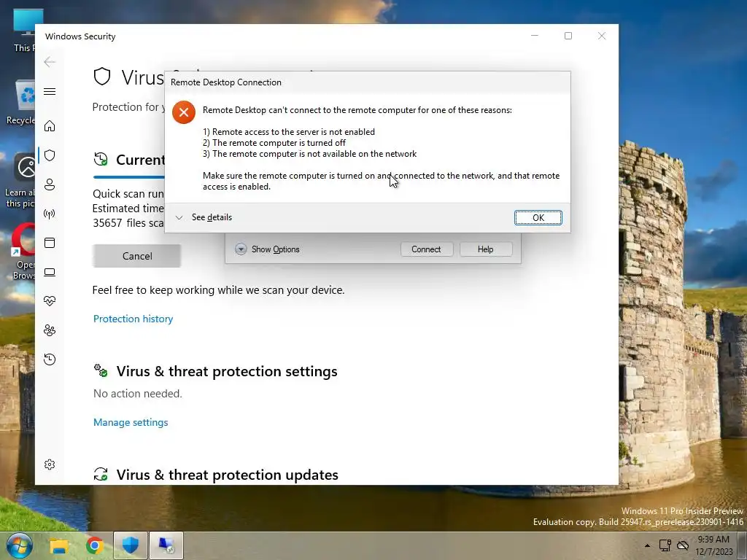Screen dimensions: 747x560
Task: Switch to Remote Desktop Connection in the taskbar
Action: pyautogui.click(x=166, y=545)
